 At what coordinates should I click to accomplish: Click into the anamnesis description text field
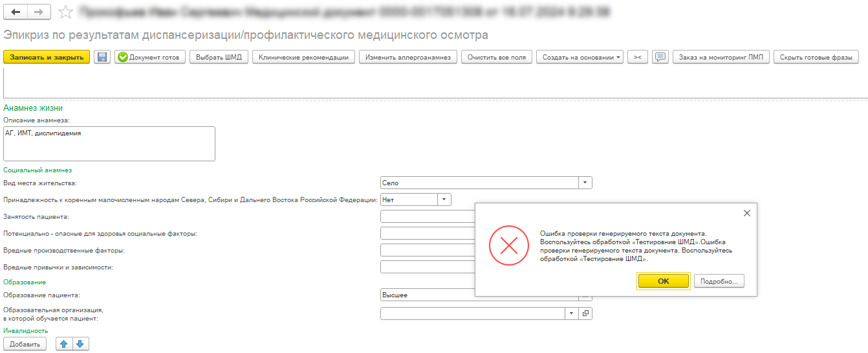tap(109, 143)
